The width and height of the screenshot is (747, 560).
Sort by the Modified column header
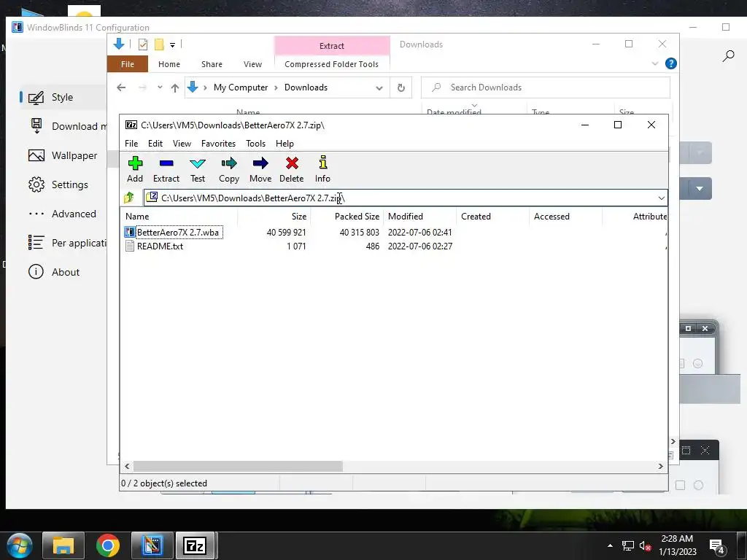click(x=419, y=217)
